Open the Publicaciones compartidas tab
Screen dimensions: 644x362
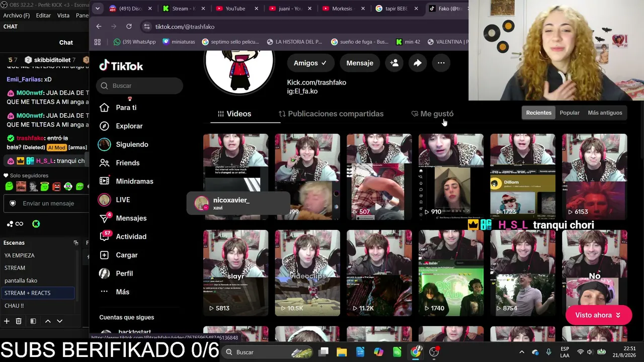pos(331,114)
